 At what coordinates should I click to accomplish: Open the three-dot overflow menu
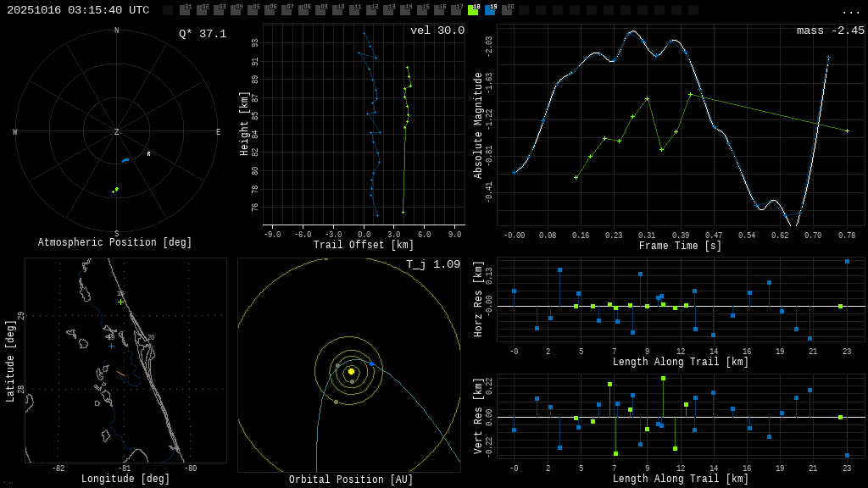(850, 11)
